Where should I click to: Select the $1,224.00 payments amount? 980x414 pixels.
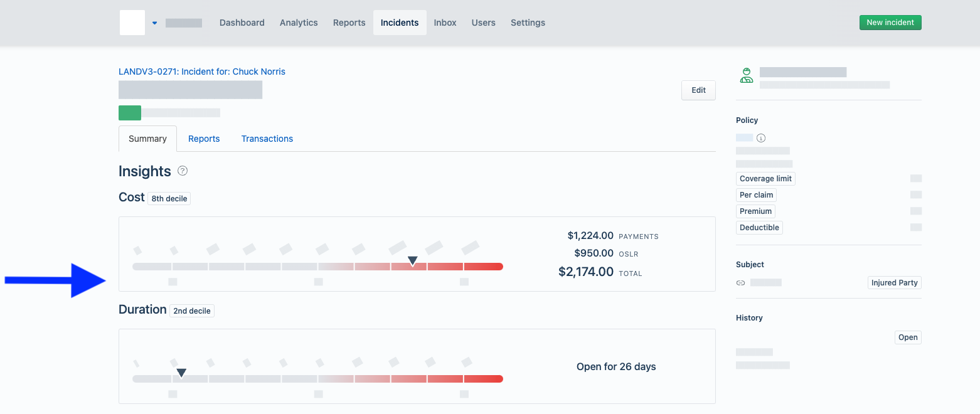[x=590, y=236]
